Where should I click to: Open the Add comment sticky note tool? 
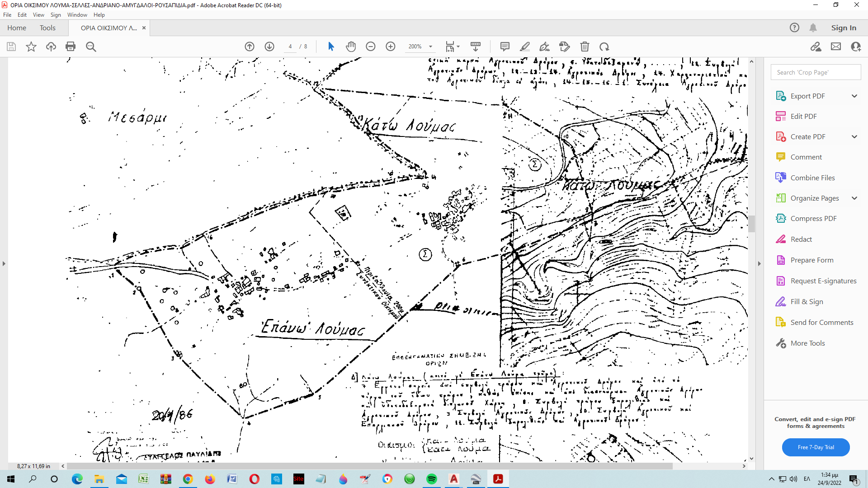[x=505, y=47]
